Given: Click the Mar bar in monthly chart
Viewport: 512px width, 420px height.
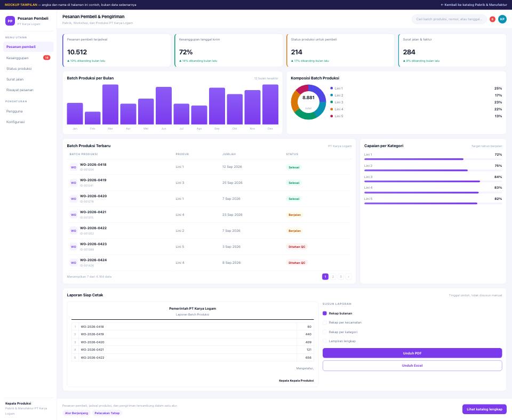Looking at the screenshot, I should point(110,104).
